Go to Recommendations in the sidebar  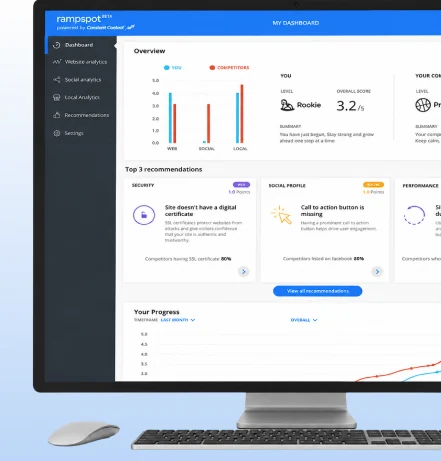(87, 115)
